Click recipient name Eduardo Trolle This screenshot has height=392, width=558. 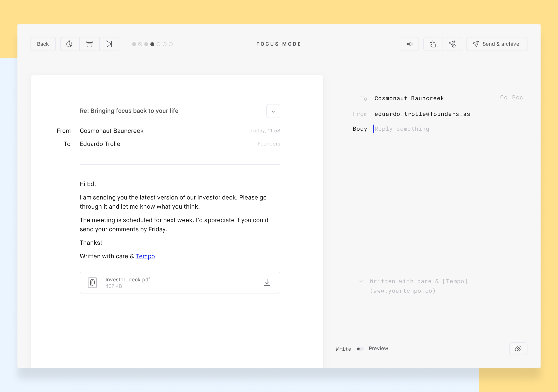coord(100,144)
